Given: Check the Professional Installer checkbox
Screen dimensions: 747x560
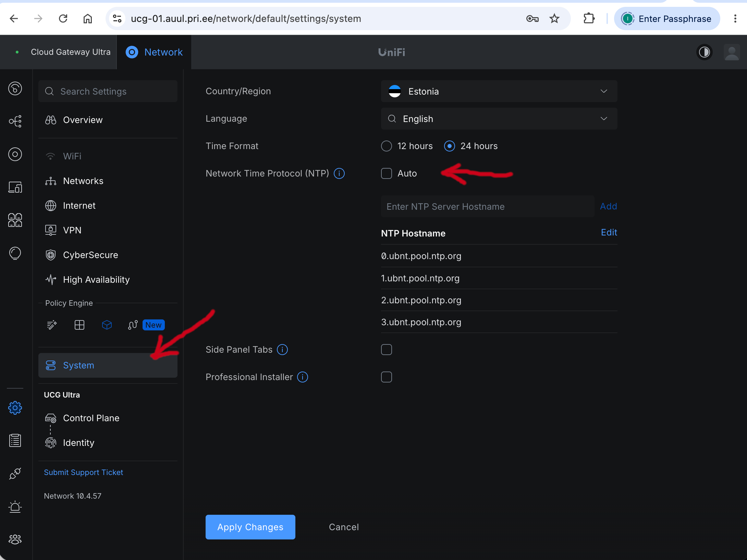Looking at the screenshot, I should click(387, 377).
